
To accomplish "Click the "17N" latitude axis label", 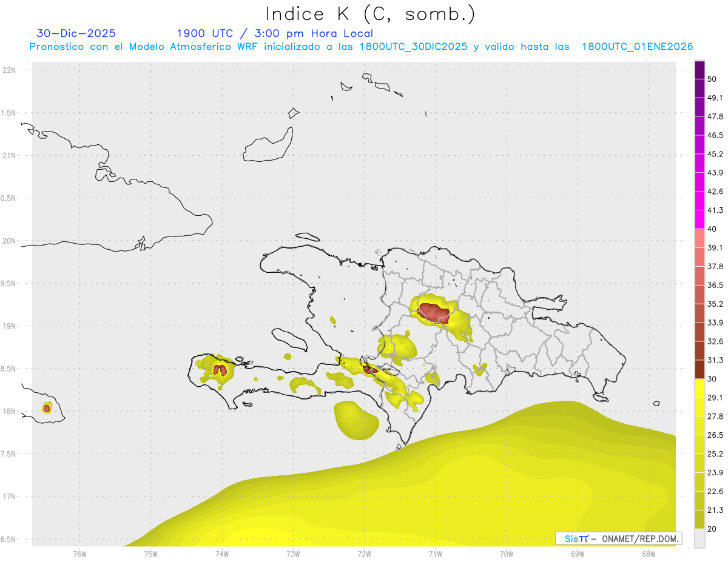I will 10,497.
